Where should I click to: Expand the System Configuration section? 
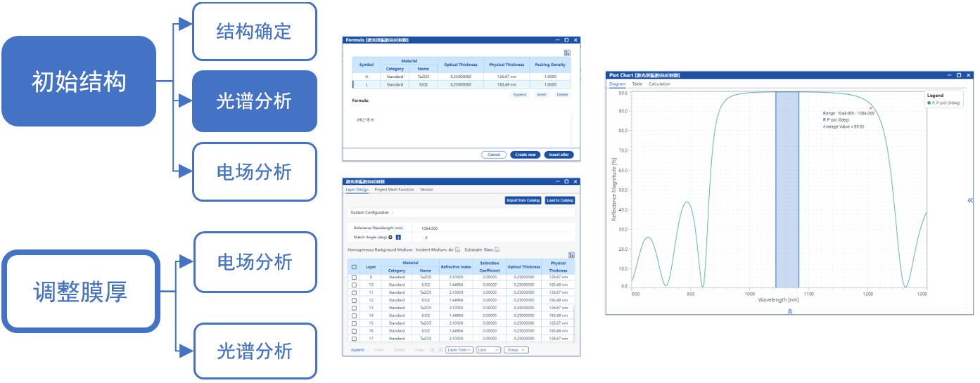(371, 212)
